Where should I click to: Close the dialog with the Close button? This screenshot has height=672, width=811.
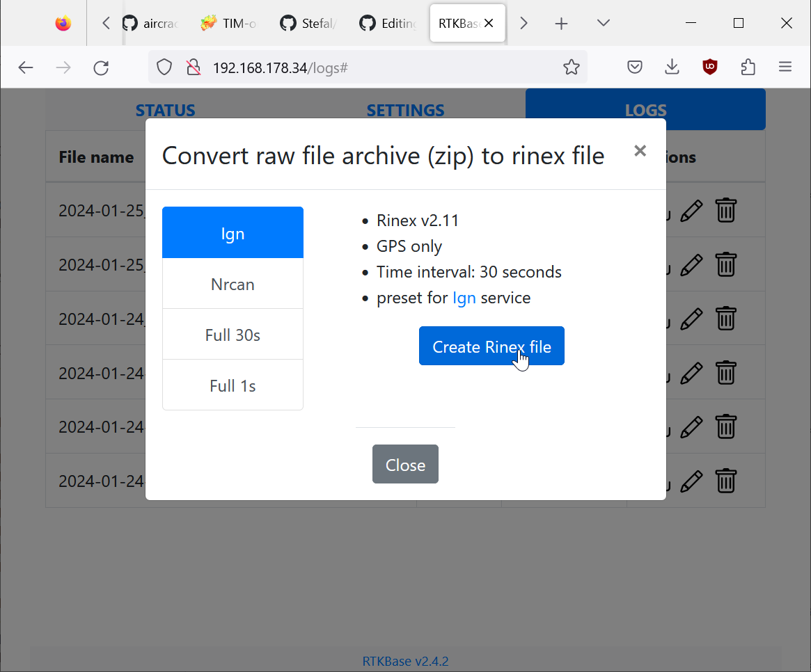pyautogui.click(x=405, y=464)
